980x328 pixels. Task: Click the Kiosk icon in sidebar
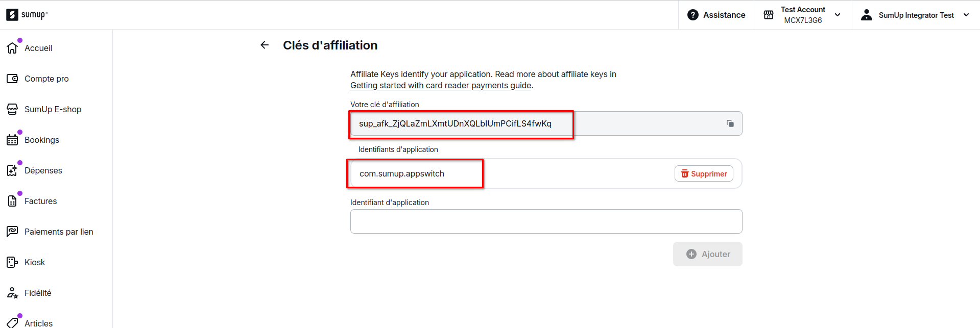pos(12,262)
